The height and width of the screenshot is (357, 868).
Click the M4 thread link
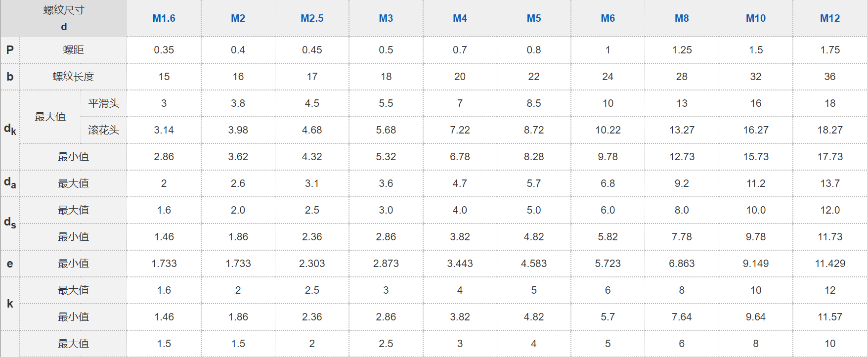(x=460, y=18)
